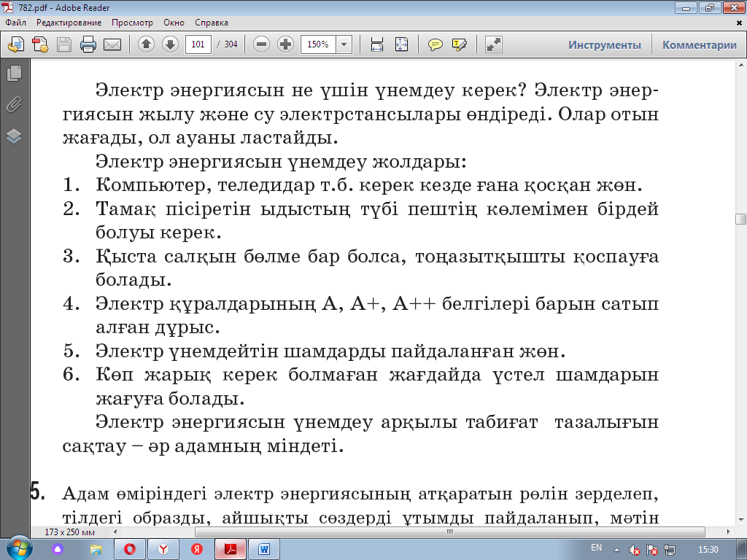Viewport: 747px width, 560px height.
Task: Select the Highlight text tool
Action: pyautogui.click(x=460, y=44)
